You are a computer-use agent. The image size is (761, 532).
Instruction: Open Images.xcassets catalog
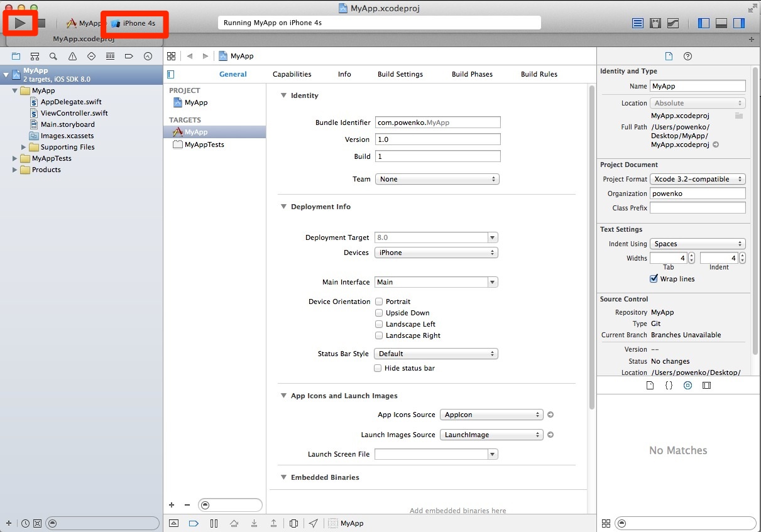[x=67, y=136]
